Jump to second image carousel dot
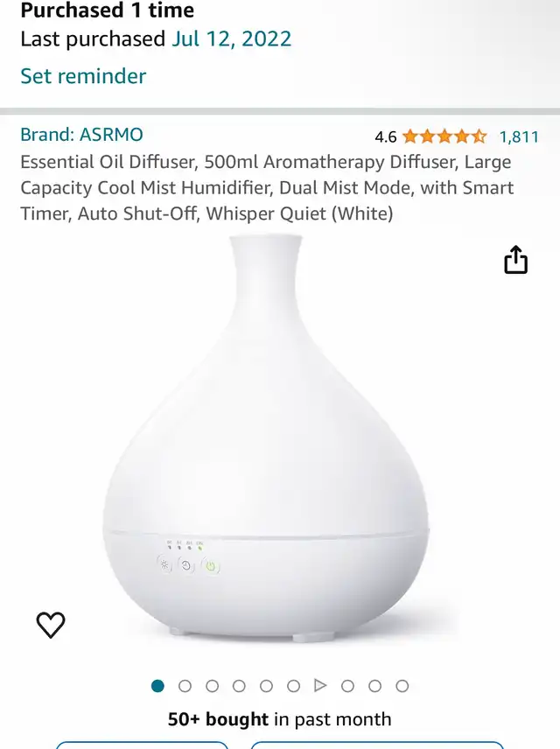 185,686
